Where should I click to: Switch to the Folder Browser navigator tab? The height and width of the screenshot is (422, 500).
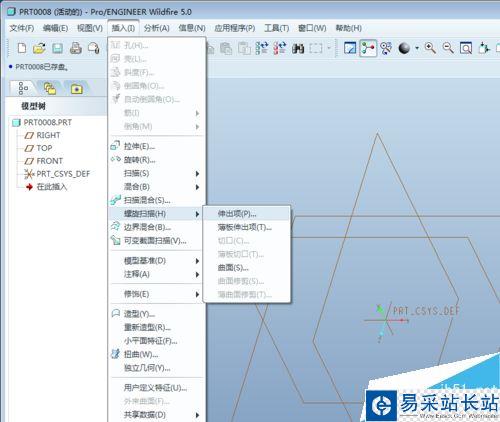point(50,89)
